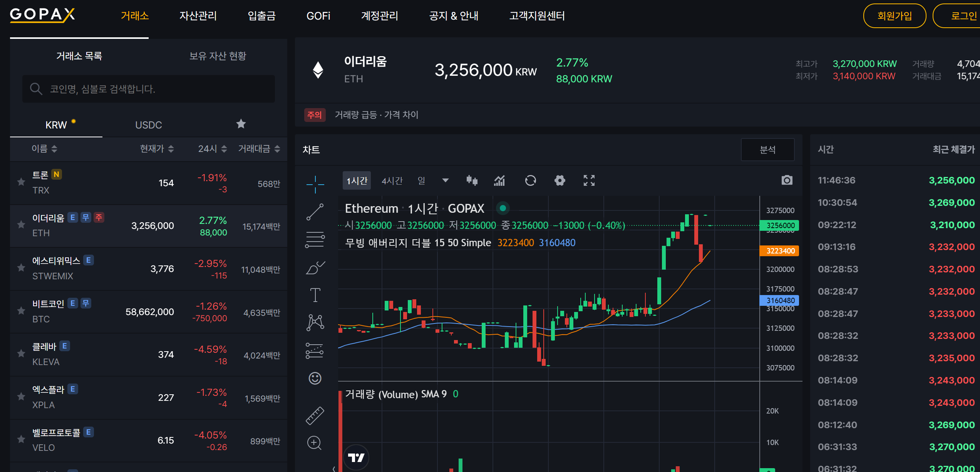The image size is (980, 472).
Task: Sort coin list by 이름
Action: click(44, 149)
